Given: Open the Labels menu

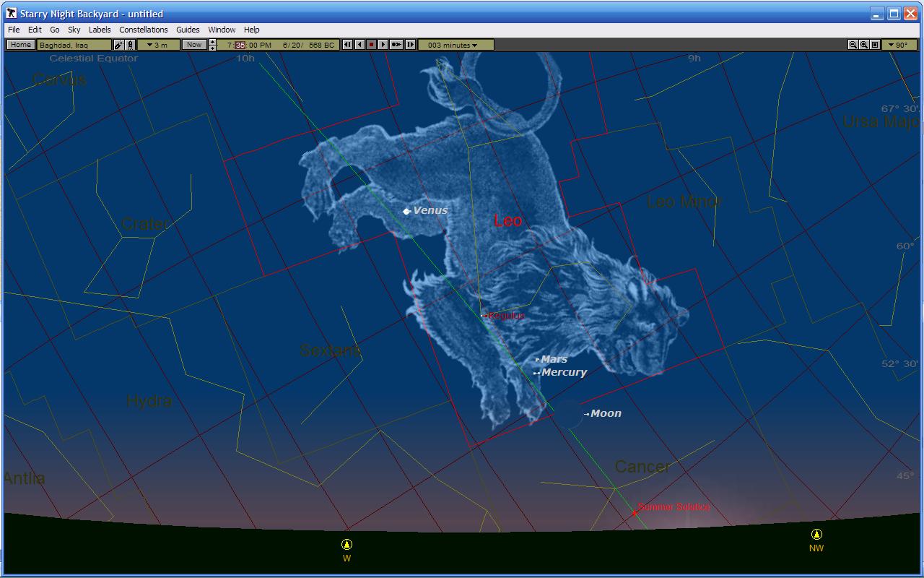Looking at the screenshot, I should (100, 30).
